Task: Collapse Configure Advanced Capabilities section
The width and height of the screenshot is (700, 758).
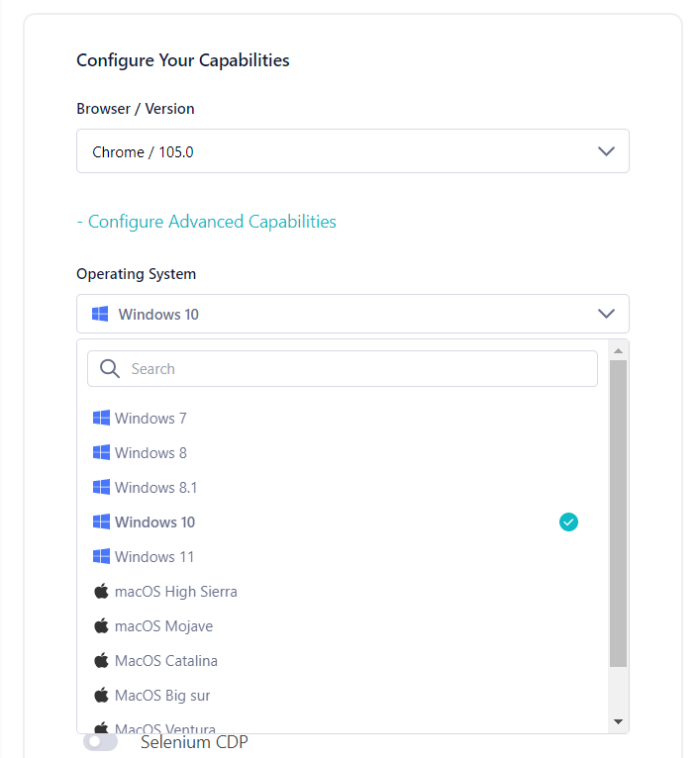Action: pyautogui.click(x=206, y=222)
